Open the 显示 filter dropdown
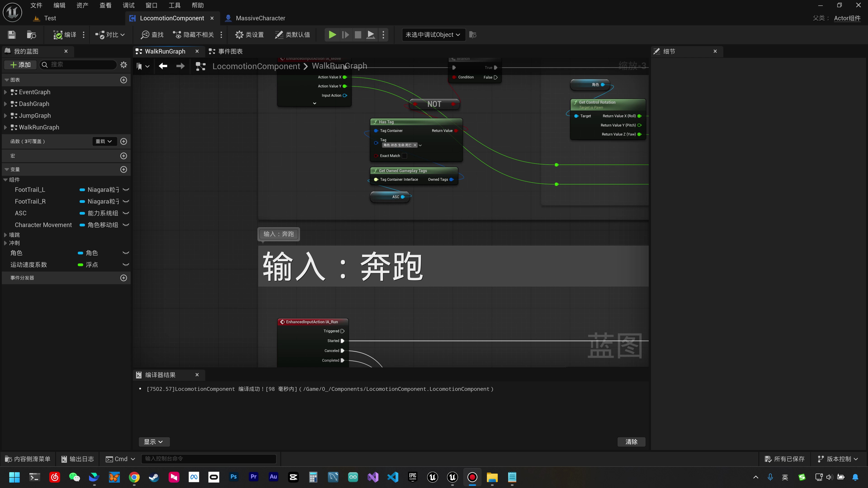 [154, 442]
